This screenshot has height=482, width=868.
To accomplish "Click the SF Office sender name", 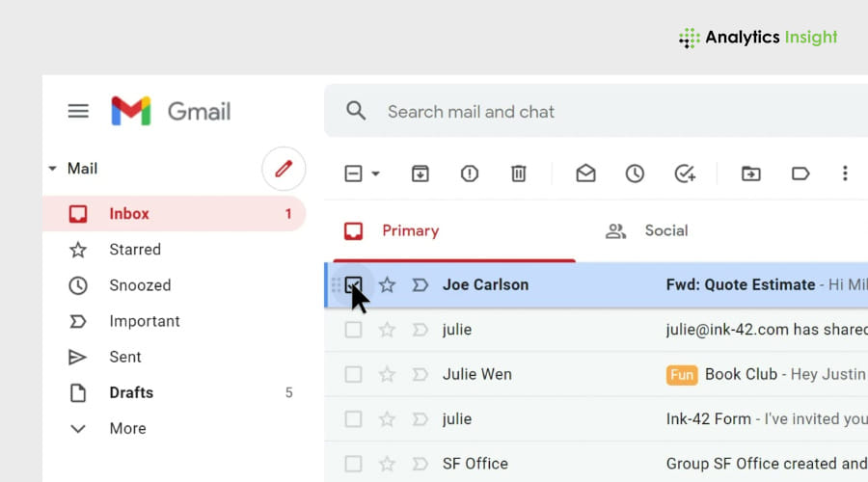I will pos(475,464).
